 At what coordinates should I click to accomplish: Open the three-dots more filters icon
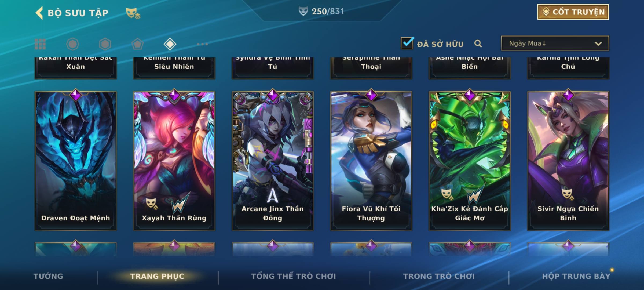click(202, 44)
